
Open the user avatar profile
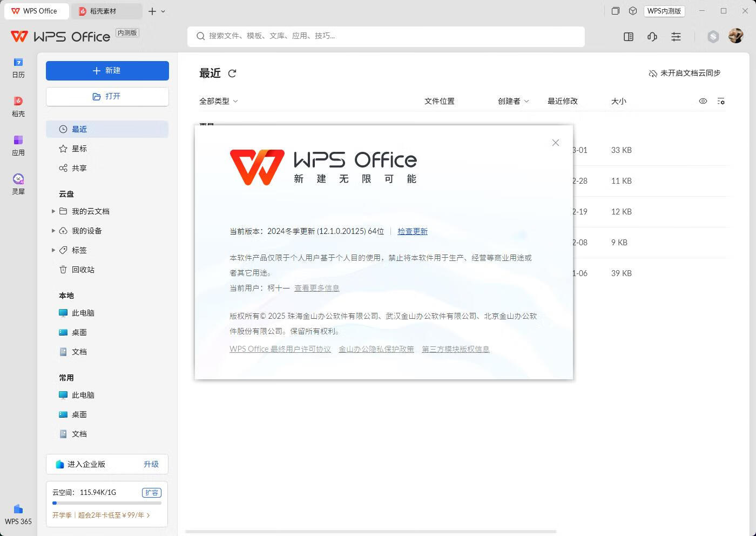(735, 36)
